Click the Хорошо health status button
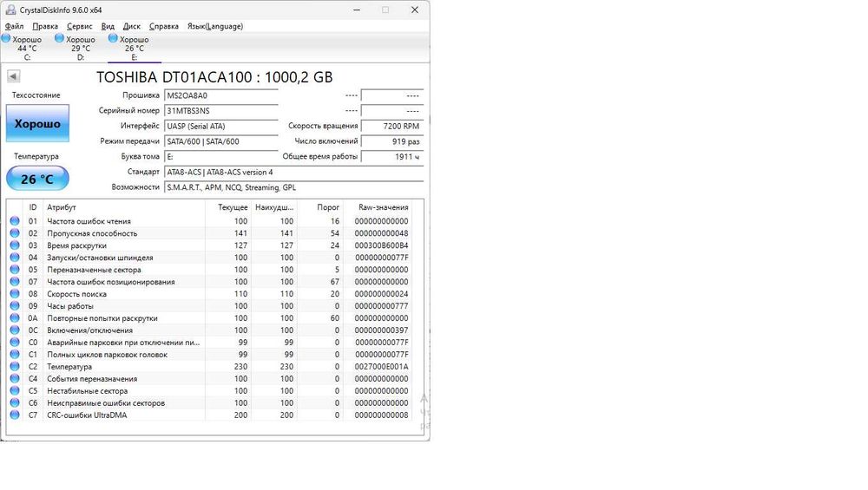The image size is (868, 490). coord(37,123)
